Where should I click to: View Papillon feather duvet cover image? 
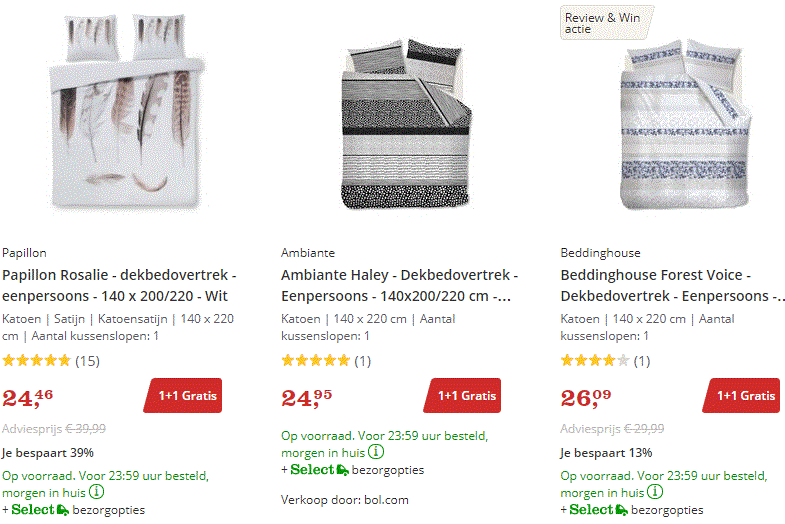pyautogui.click(x=119, y=118)
